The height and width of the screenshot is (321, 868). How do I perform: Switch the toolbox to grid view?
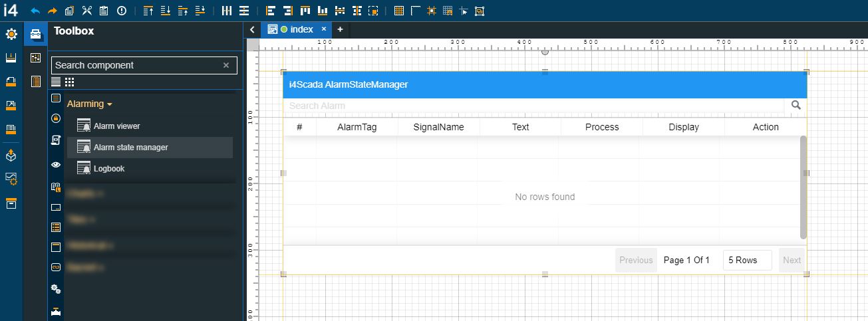point(69,82)
